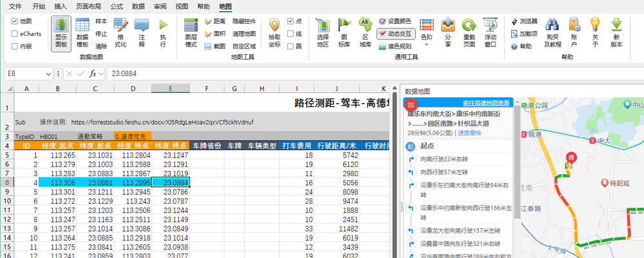Image resolution: width=644 pixels, height=258 pixels.
Task: Click the 分享 share icon
Action: [448, 34]
